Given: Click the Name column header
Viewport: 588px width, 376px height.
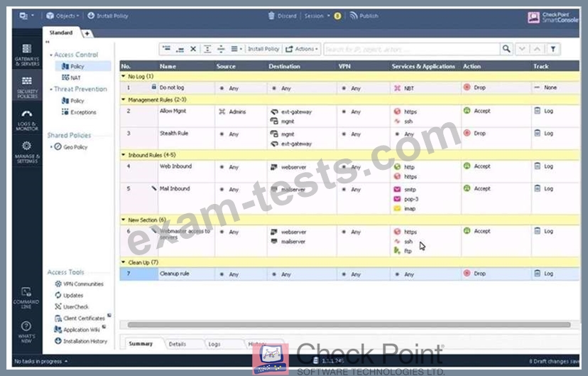Looking at the screenshot, I should 168,66.
